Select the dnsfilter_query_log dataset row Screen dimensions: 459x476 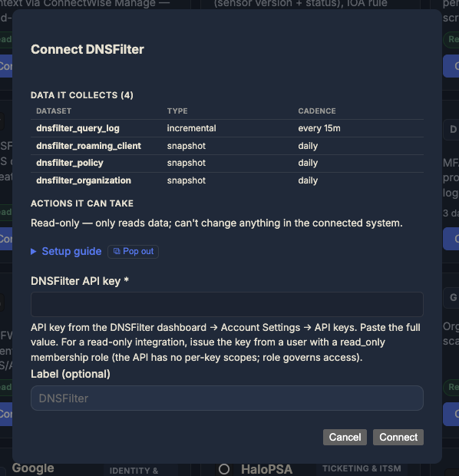(x=227, y=128)
